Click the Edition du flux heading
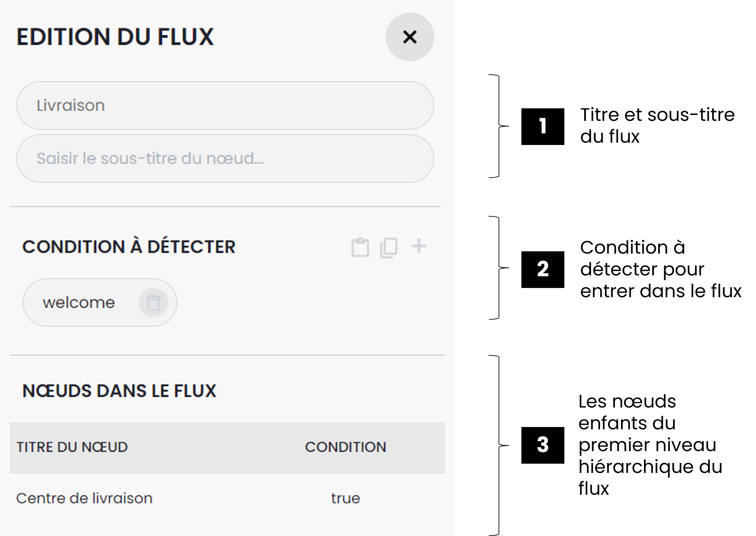 pos(115,37)
